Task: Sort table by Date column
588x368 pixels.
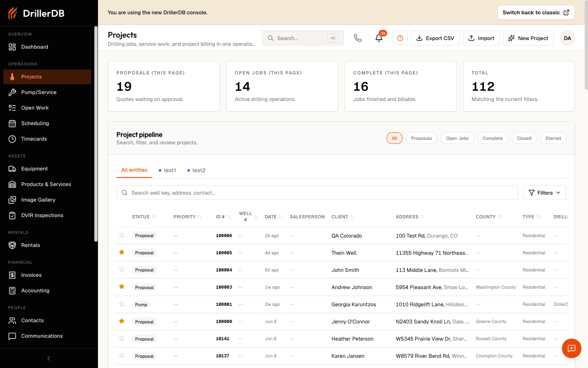Action: 274,217
